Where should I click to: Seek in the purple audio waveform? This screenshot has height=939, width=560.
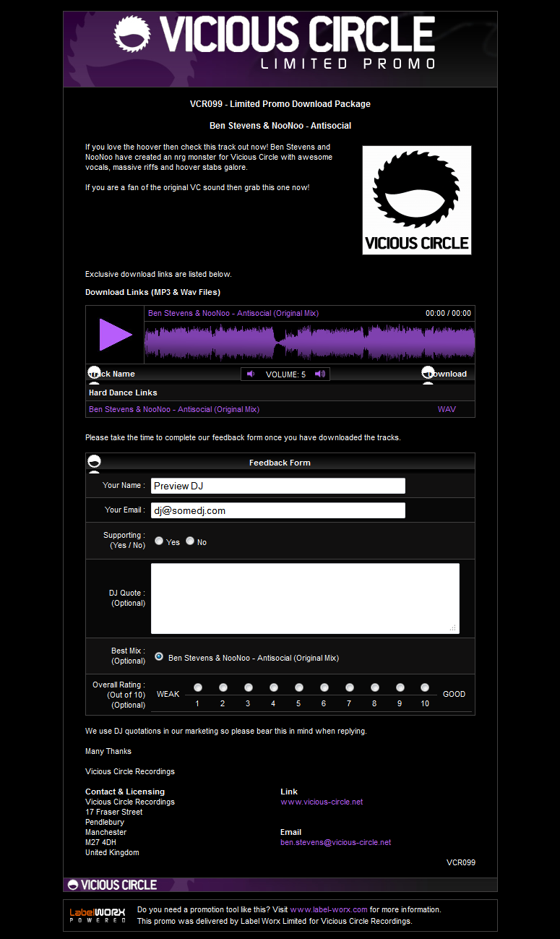(309, 342)
